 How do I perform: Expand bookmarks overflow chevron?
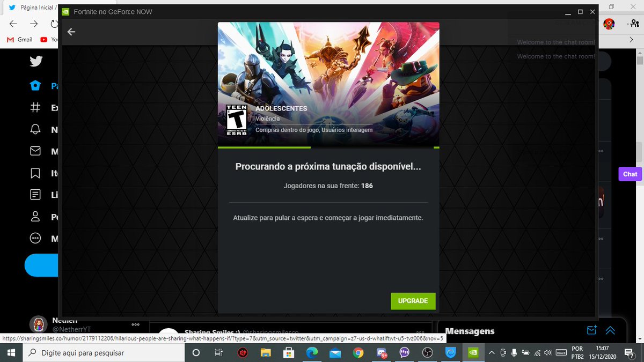(x=631, y=40)
